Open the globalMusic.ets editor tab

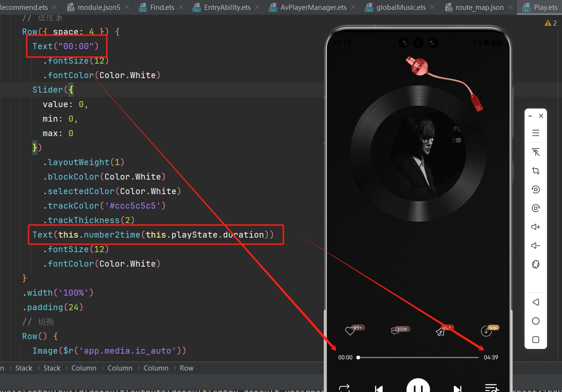(401, 7)
